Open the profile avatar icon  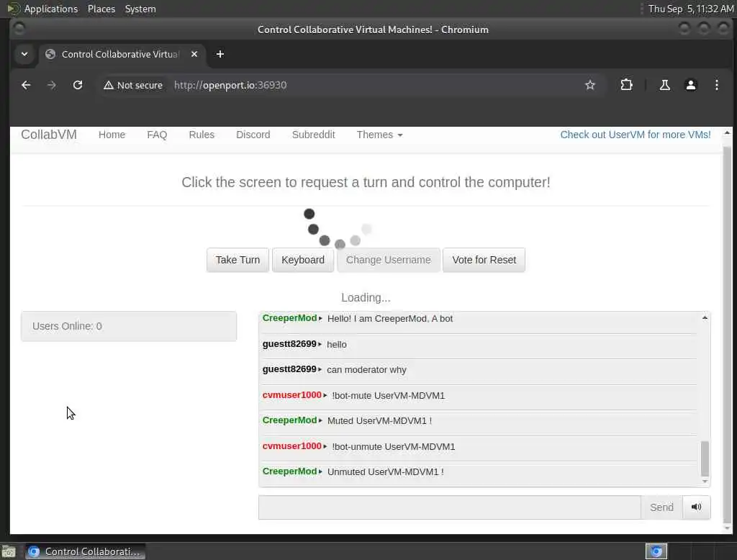(x=690, y=85)
